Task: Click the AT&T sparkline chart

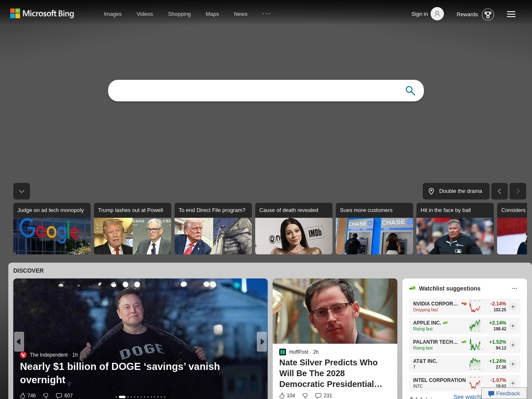Action: click(476, 364)
